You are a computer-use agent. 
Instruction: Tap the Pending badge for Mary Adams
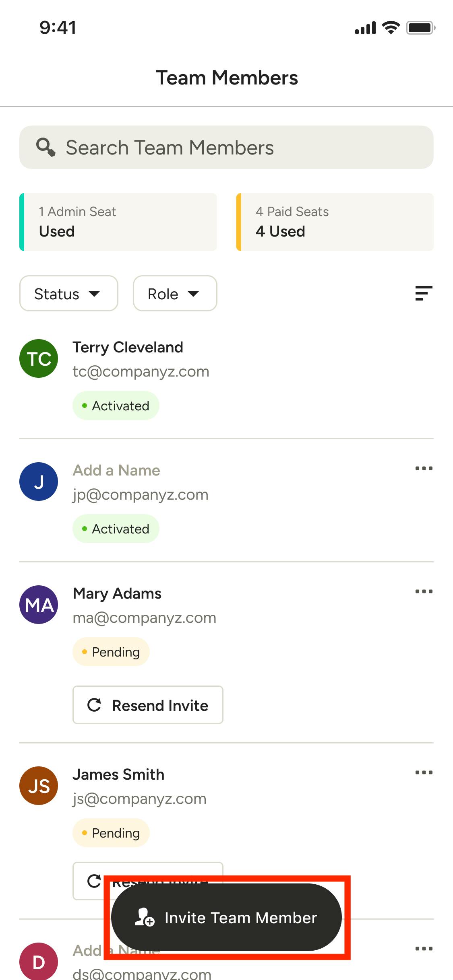[x=111, y=652]
